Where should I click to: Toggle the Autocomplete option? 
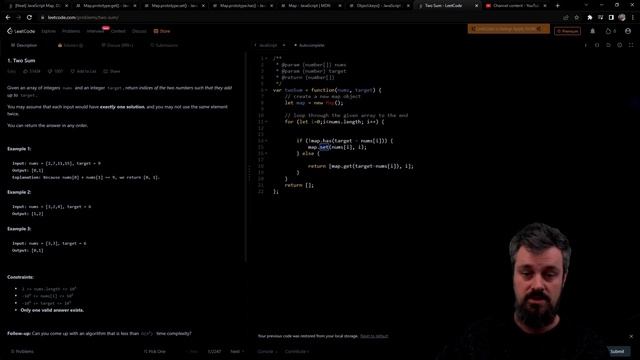point(309,45)
